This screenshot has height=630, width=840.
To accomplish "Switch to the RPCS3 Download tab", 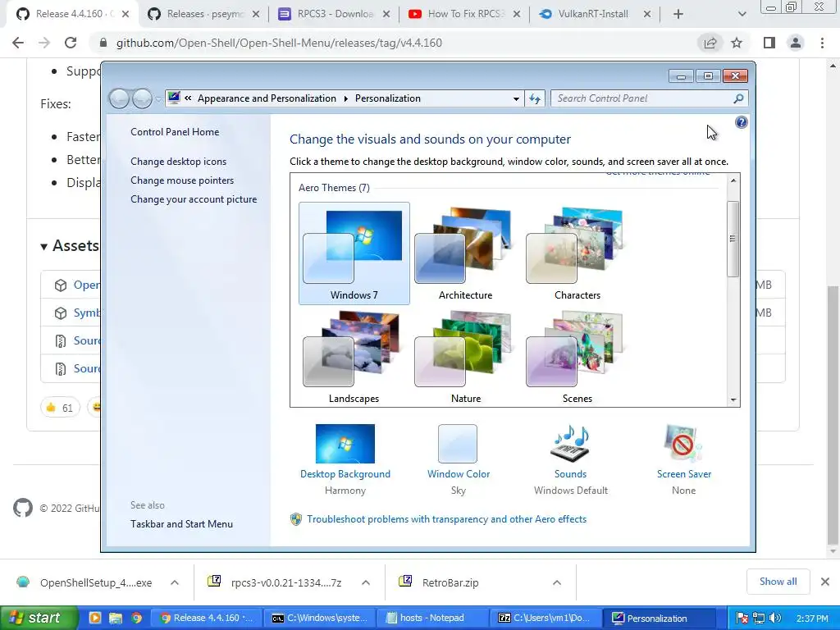I will tap(335, 14).
